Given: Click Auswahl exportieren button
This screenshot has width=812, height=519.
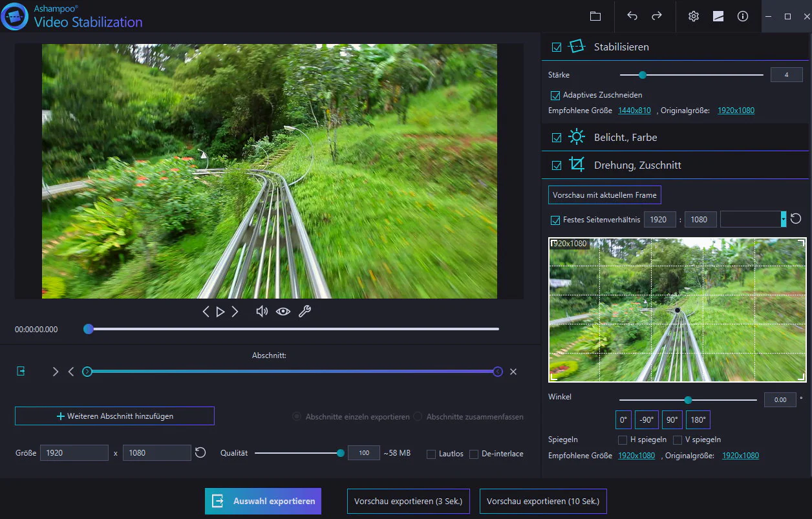Looking at the screenshot, I should [263, 501].
